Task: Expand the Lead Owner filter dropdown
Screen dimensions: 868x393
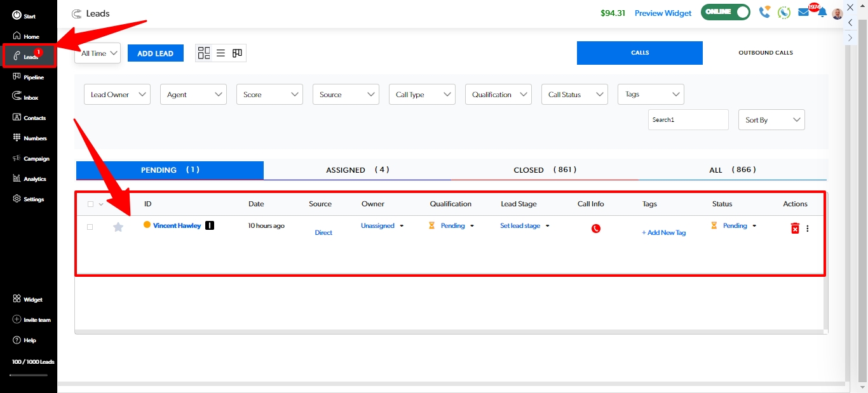Action: (x=117, y=95)
